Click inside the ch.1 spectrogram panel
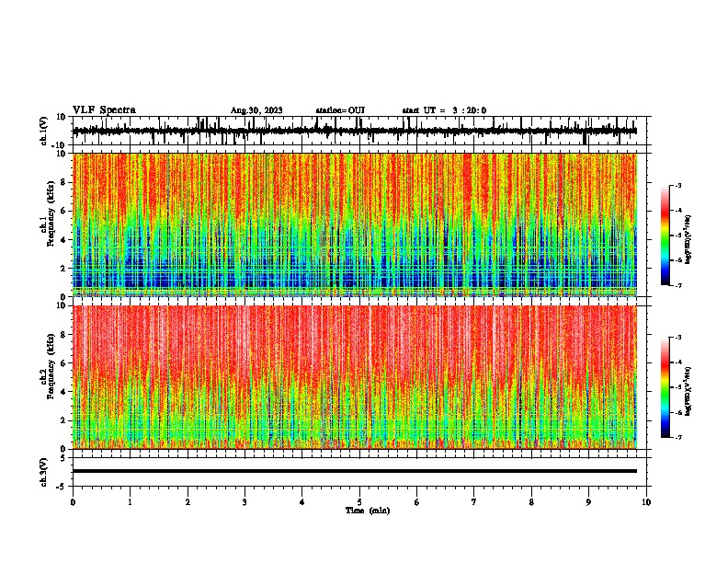 point(355,224)
